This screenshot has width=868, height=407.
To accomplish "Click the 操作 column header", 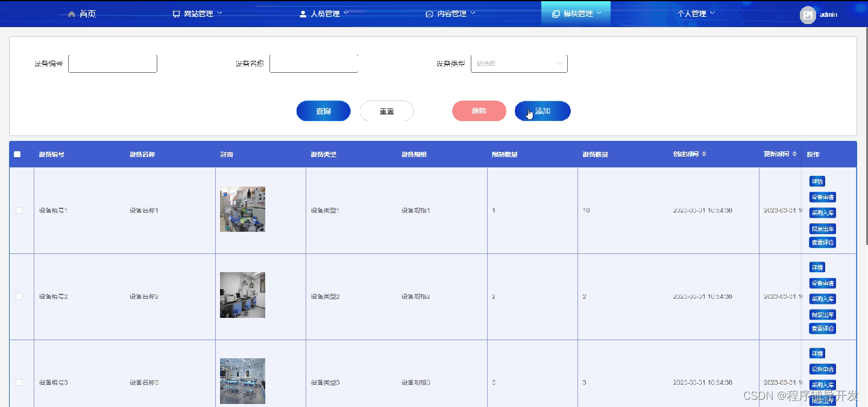I will click(x=814, y=155).
